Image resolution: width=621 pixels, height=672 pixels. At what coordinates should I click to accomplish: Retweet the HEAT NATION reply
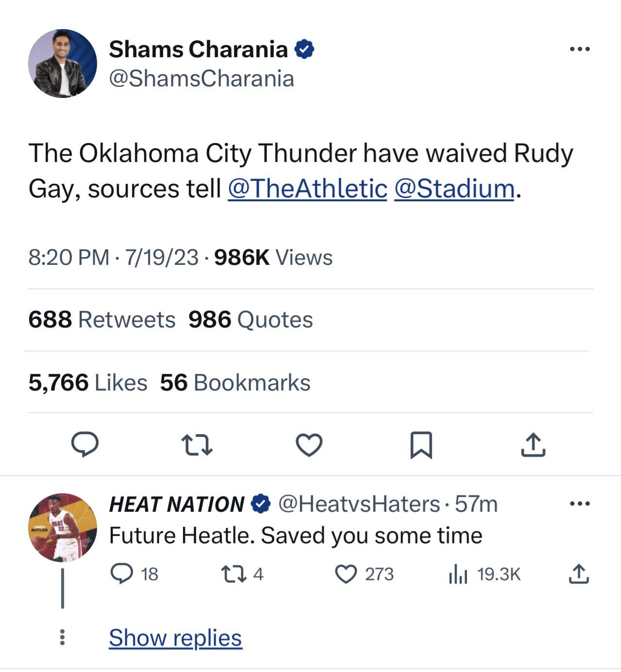coord(230,574)
